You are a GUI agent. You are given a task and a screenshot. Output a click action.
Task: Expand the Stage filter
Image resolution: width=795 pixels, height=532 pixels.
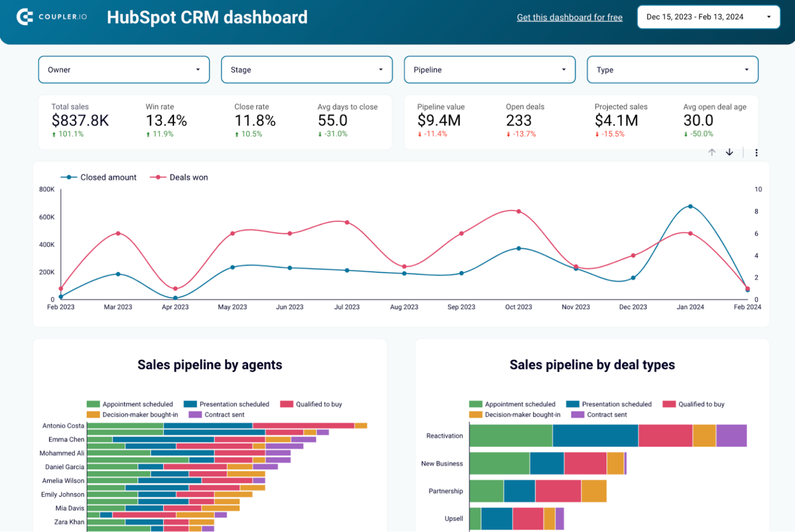(x=306, y=69)
